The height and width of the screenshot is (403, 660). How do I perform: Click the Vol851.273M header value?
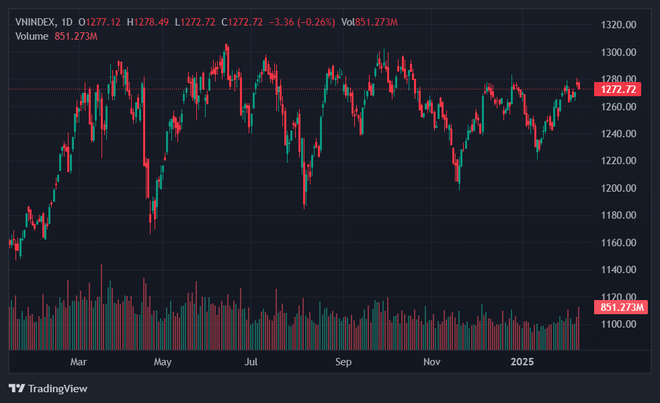[369, 22]
